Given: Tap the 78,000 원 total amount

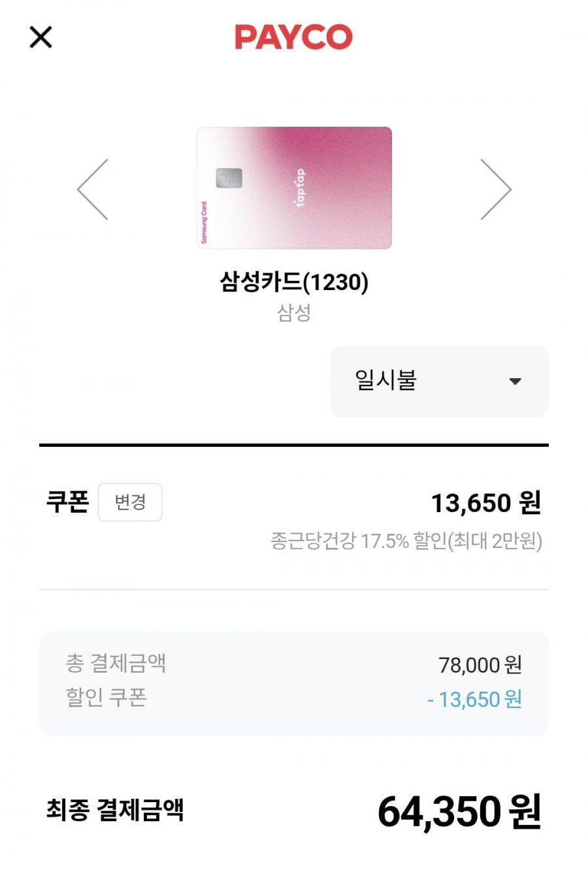Looking at the screenshot, I should click(x=480, y=665).
